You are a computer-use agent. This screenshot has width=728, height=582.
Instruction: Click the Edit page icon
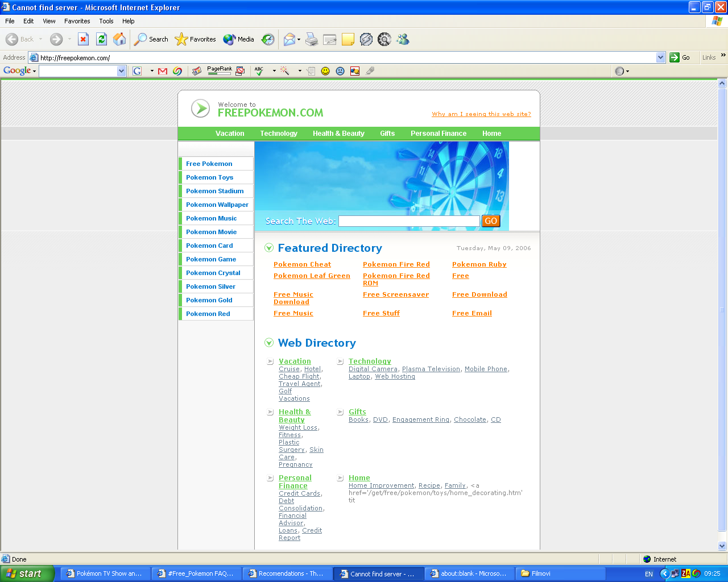[330, 39]
